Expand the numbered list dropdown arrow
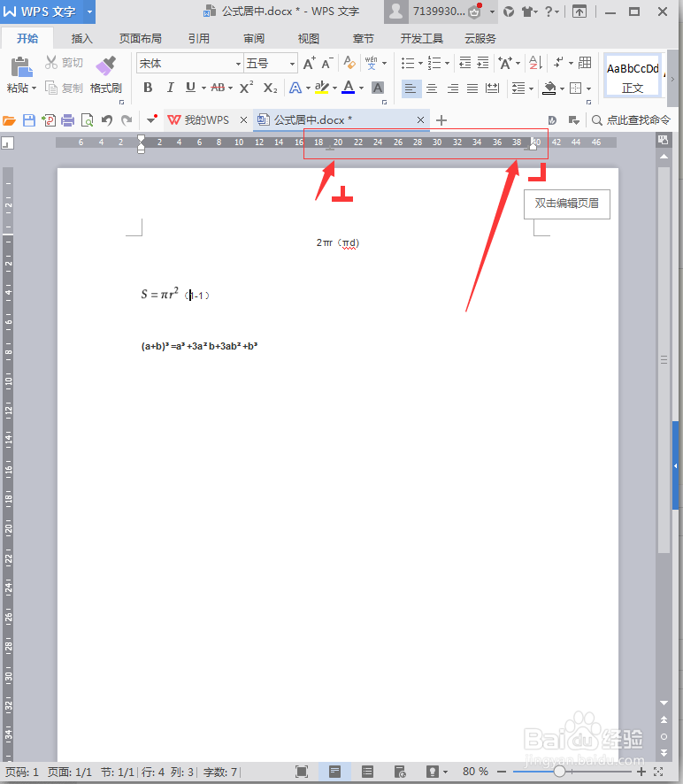 (447, 64)
